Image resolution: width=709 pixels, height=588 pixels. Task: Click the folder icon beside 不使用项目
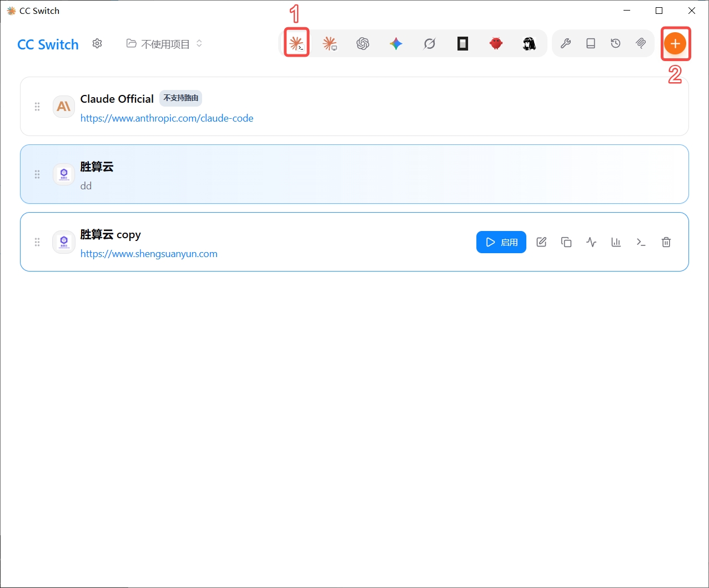131,43
